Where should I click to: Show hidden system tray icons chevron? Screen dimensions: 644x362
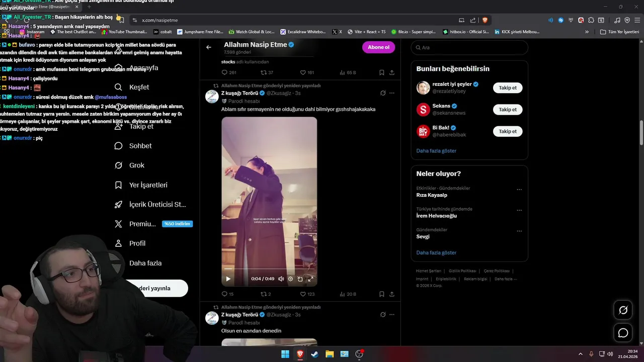click(580, 354)
